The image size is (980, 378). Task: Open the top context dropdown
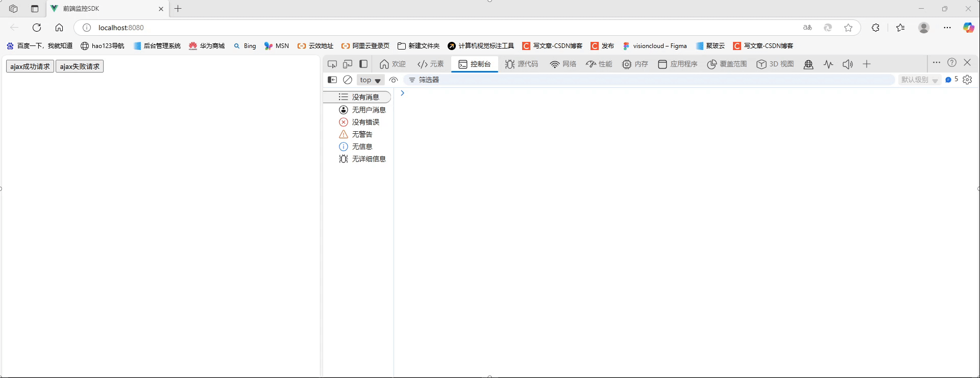[x=370, y=80]
